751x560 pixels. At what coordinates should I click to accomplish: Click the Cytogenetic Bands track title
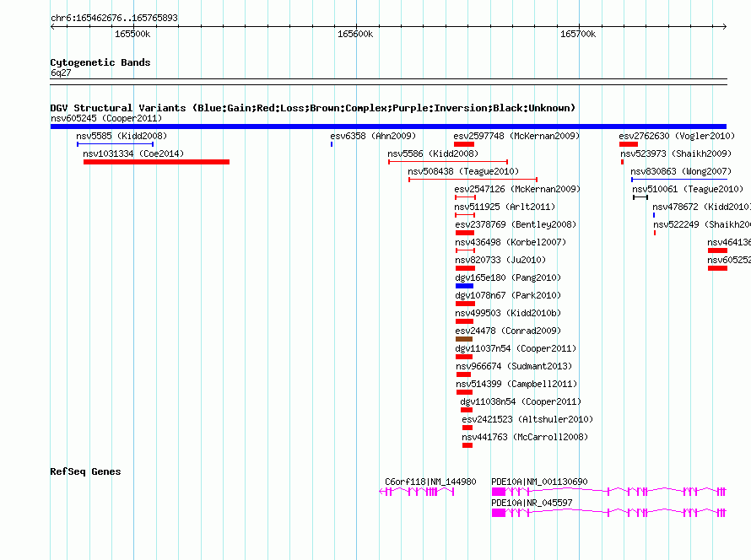[x=100, y=62]
